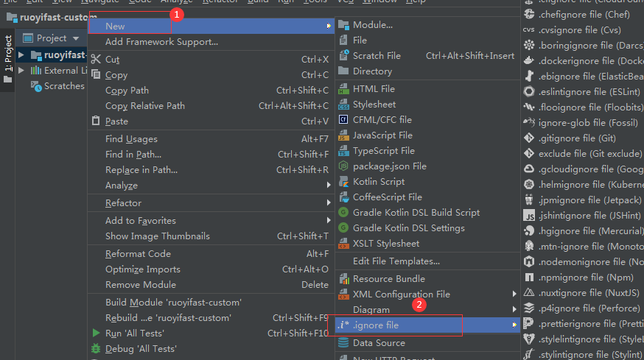
Task: Click the Debug 'All Tests' bug icon
Action: tap(96, 348)
